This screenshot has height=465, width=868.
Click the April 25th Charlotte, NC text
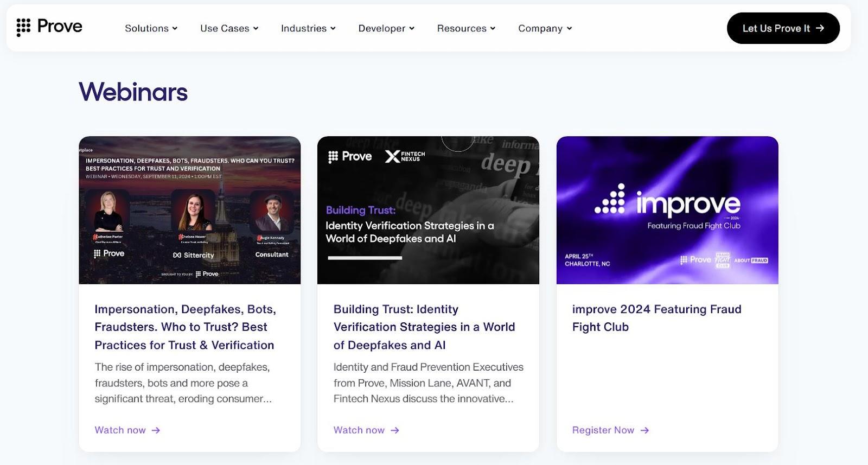tap(587, 260)
